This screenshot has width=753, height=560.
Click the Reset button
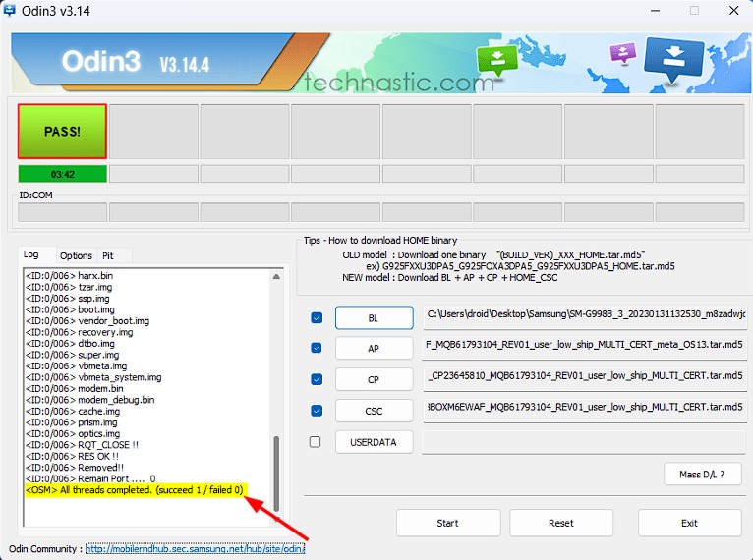pyautogui.click(x=561, y=523)
